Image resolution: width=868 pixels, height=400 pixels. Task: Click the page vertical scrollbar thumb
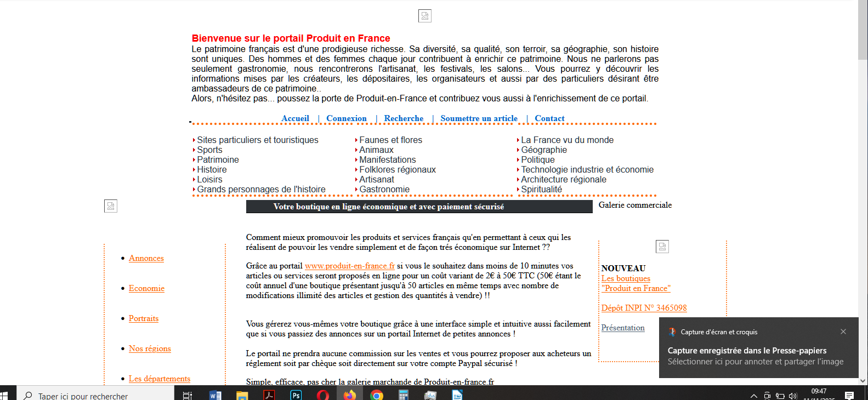pos(863,30)
